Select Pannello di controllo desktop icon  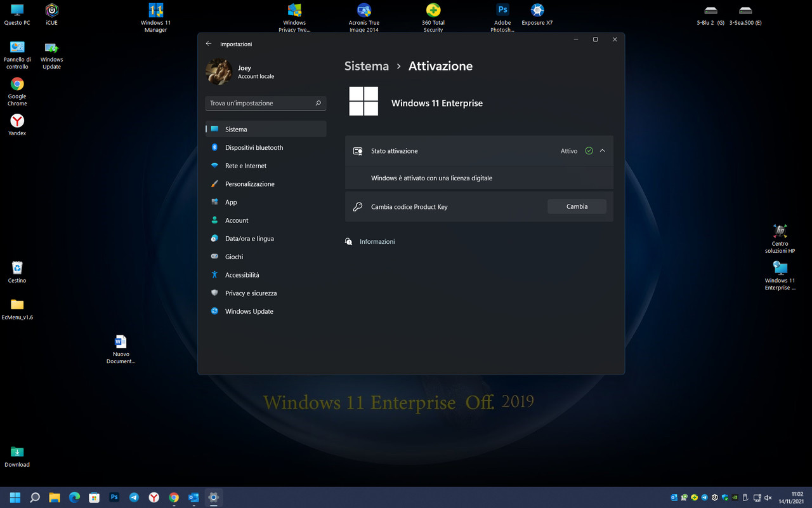click(17, 55)
